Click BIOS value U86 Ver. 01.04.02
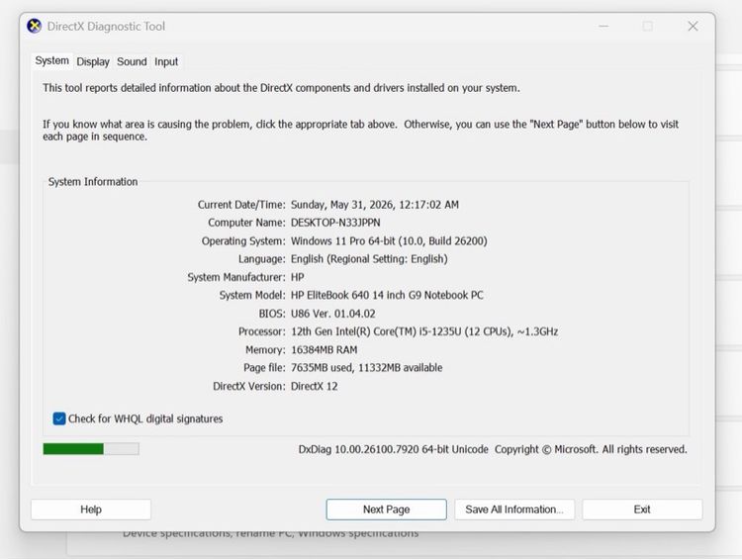 point(333,314)
